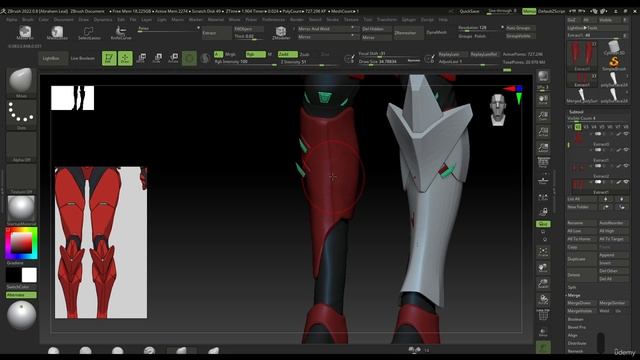The width and height of the screenshot is (640, 360).
Task: Open the Alpha Off selector
Action: [21, 147]
